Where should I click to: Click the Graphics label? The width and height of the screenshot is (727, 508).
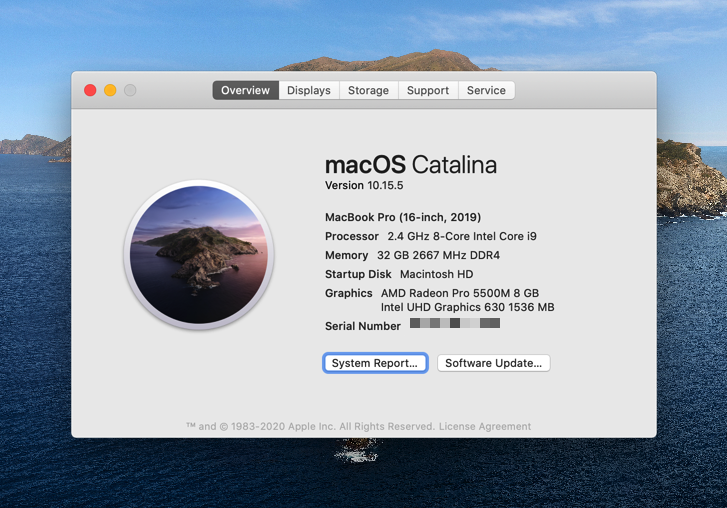(349, 293)
